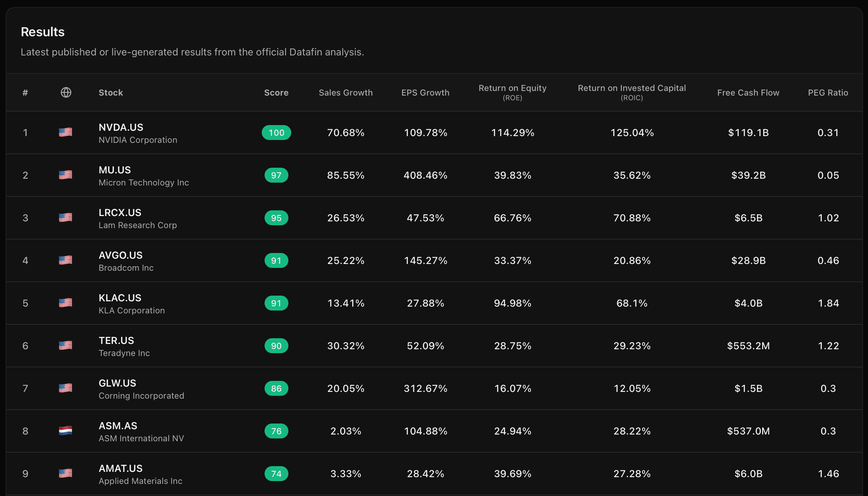The image size is (868, 496).
Task: Sort by the Free Cash Flow header
Action: point(748,93)
